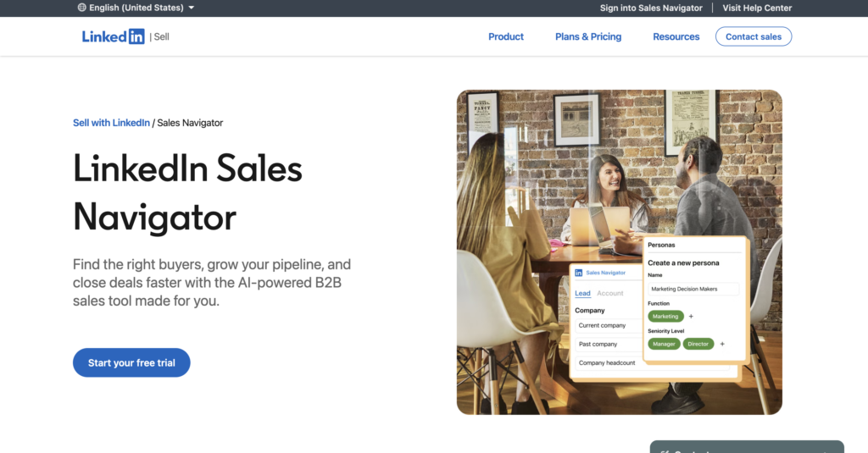
Task: Click Sign into Sales Navigator link
Action: (x=651, y=8)
